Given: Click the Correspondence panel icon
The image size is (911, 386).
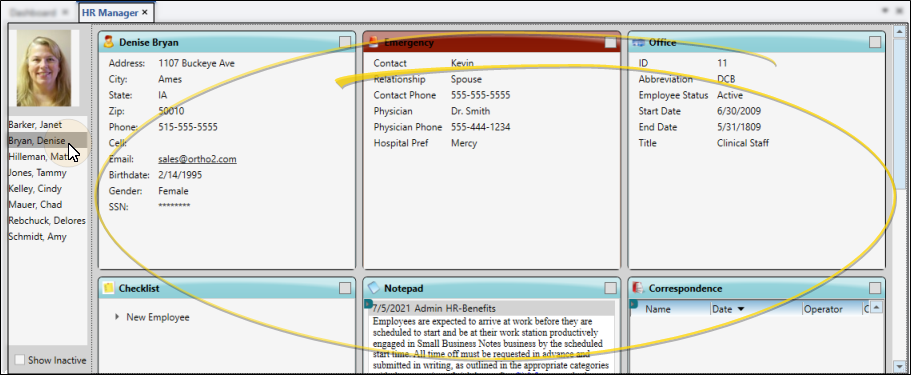Looking at the screenshot, I should pos(638,288).
